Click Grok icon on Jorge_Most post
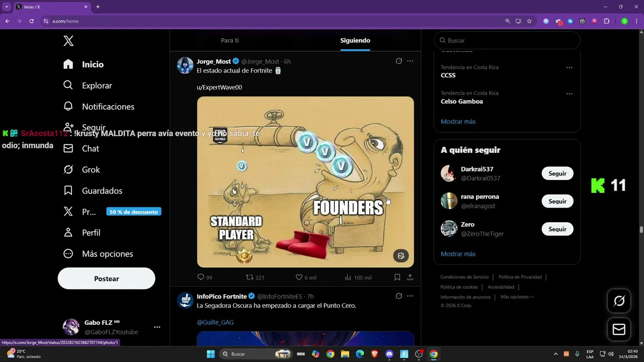The height and width of the screenshot is (362, 644). [399, 61]
